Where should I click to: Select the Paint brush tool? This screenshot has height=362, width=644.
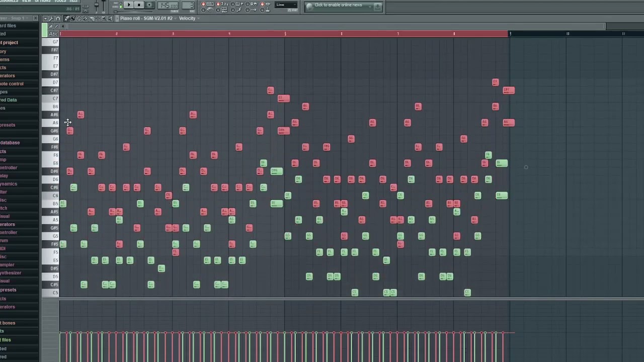72,18
